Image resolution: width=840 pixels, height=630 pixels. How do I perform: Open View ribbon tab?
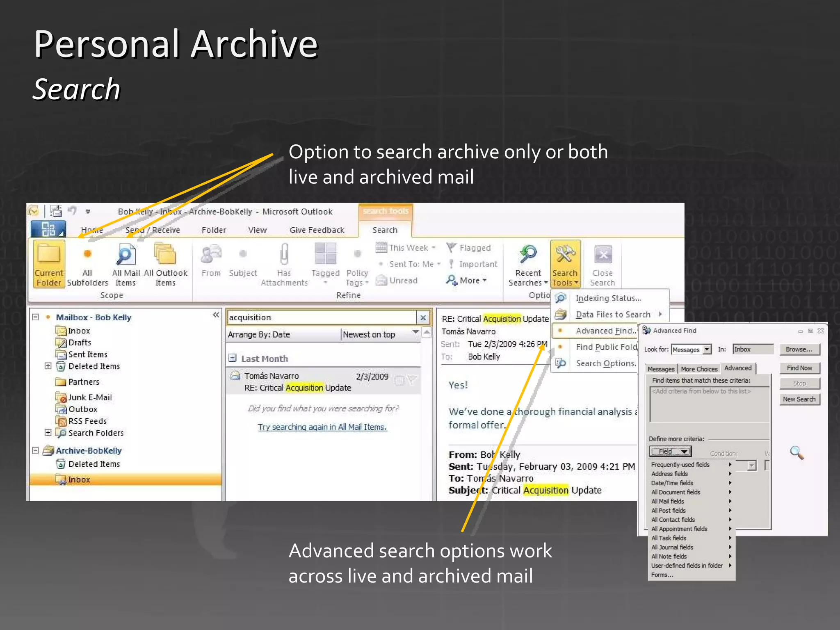257,230
